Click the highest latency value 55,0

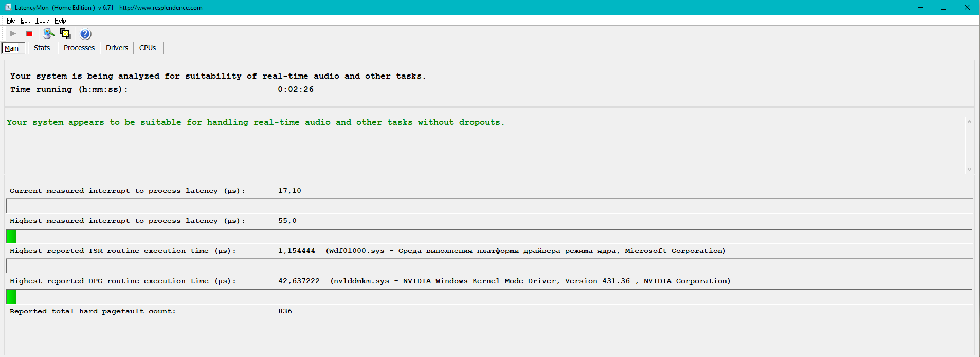tap(287, 221)
